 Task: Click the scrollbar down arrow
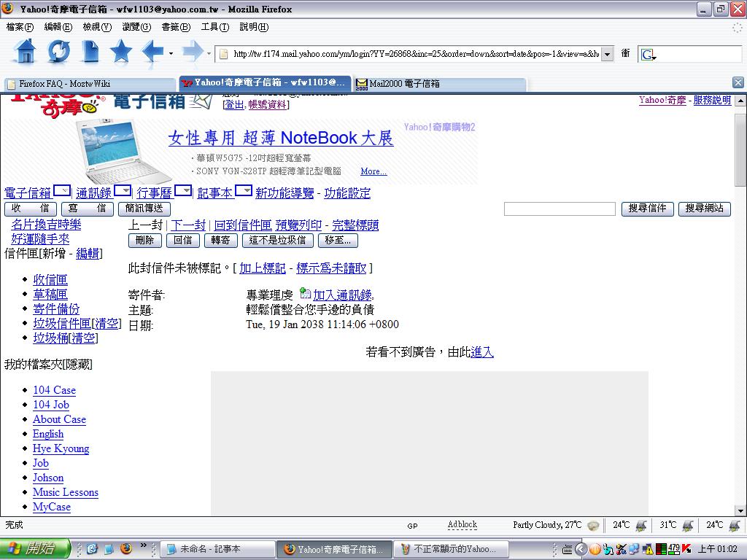740,511
